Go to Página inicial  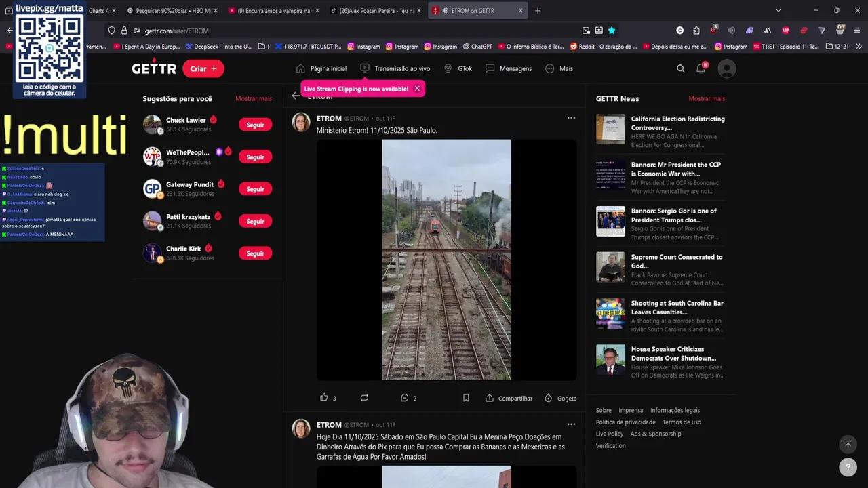[321, 68]
